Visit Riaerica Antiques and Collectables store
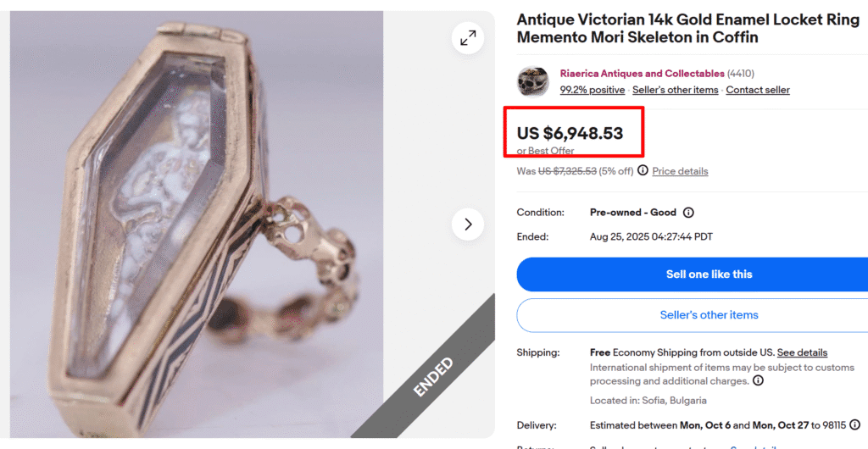Viewport: 868px width, 449px height. pyautogui.click(x=642, y=74)
